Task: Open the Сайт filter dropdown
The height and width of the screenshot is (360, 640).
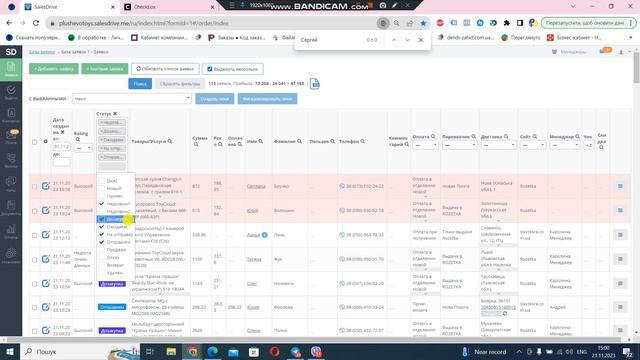Action: 533,145
